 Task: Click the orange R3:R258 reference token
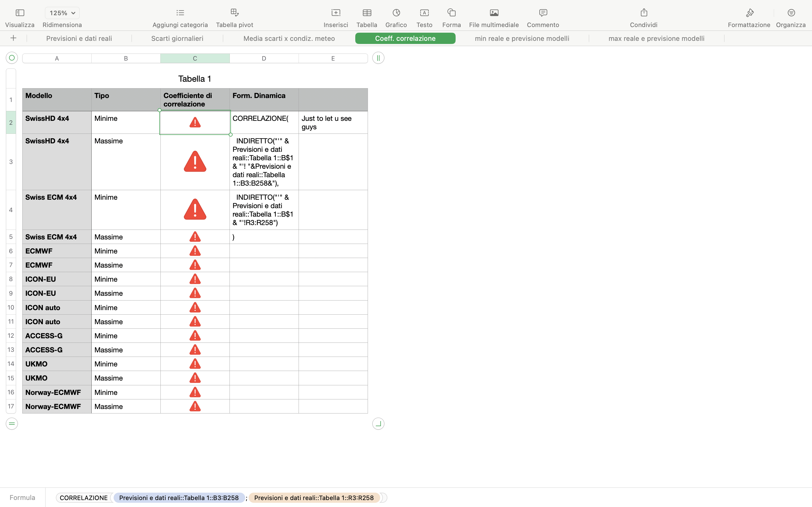314,498
